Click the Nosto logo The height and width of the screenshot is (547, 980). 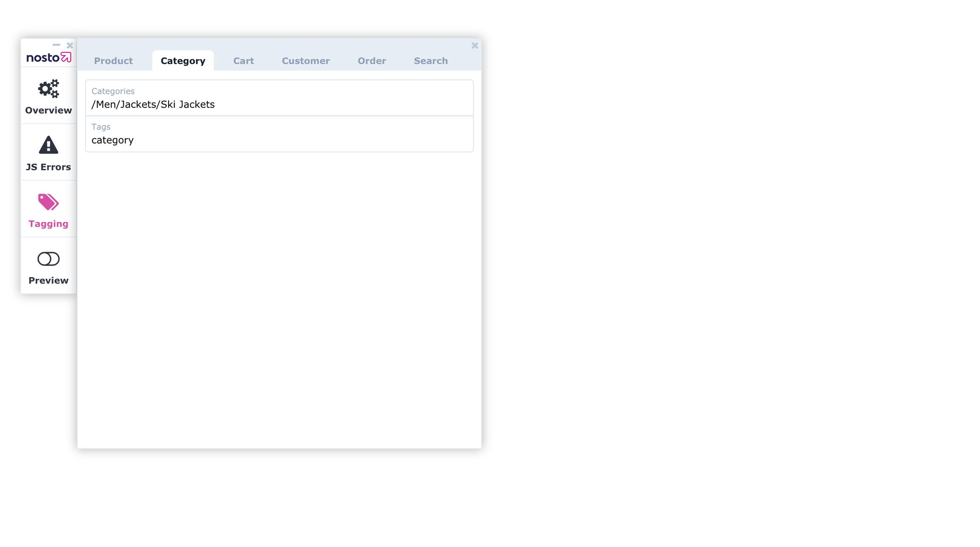click(x=48, y=57)
